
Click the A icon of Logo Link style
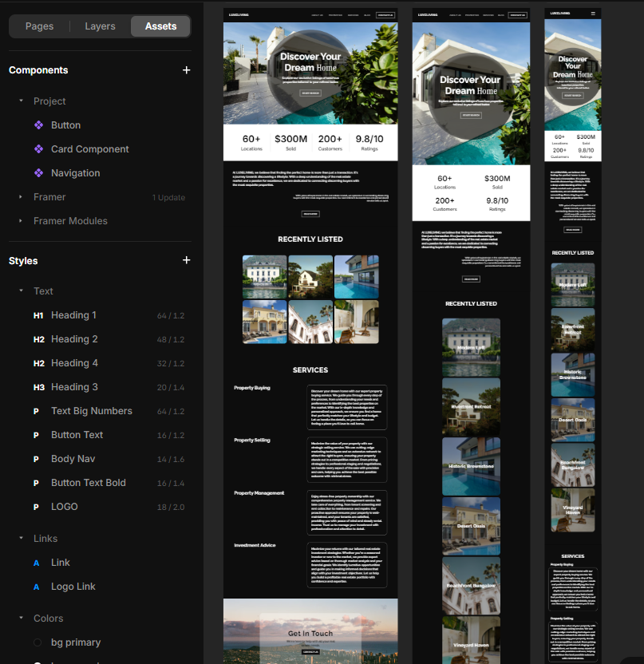[37, 587]
